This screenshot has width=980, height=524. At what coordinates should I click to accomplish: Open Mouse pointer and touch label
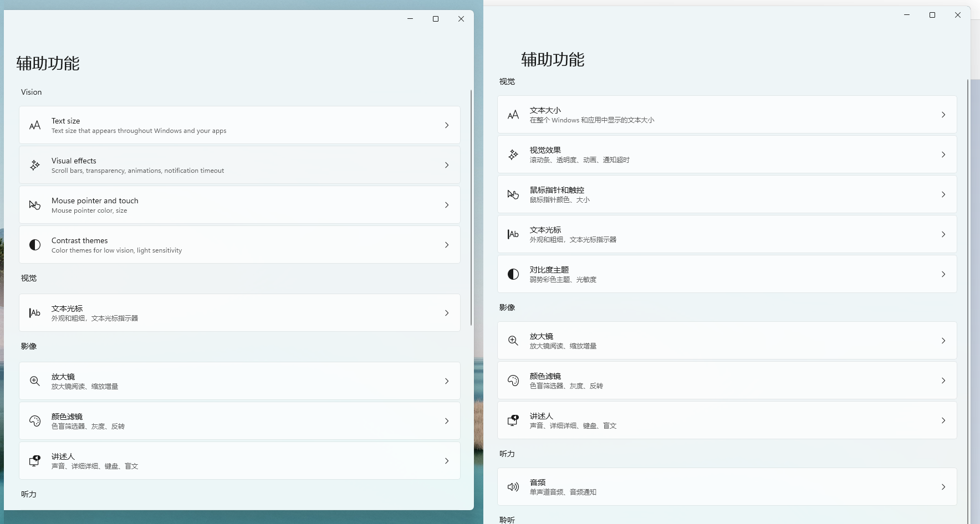[95, 201]
